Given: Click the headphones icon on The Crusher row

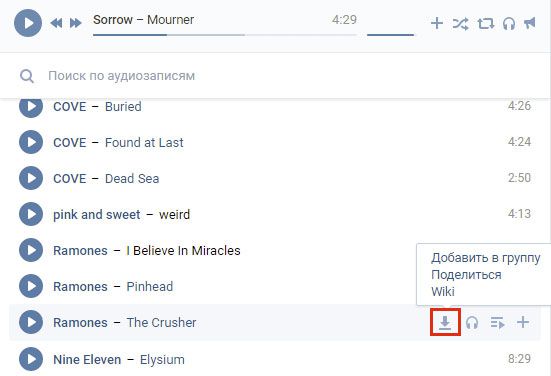Looking at the screenshot, I should [472, 322].
